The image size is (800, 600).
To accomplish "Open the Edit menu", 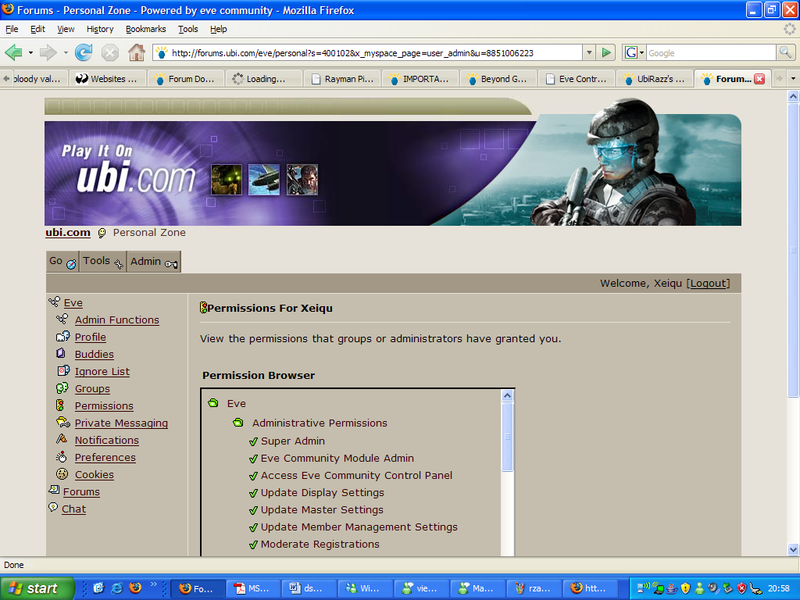I will 37,29.
